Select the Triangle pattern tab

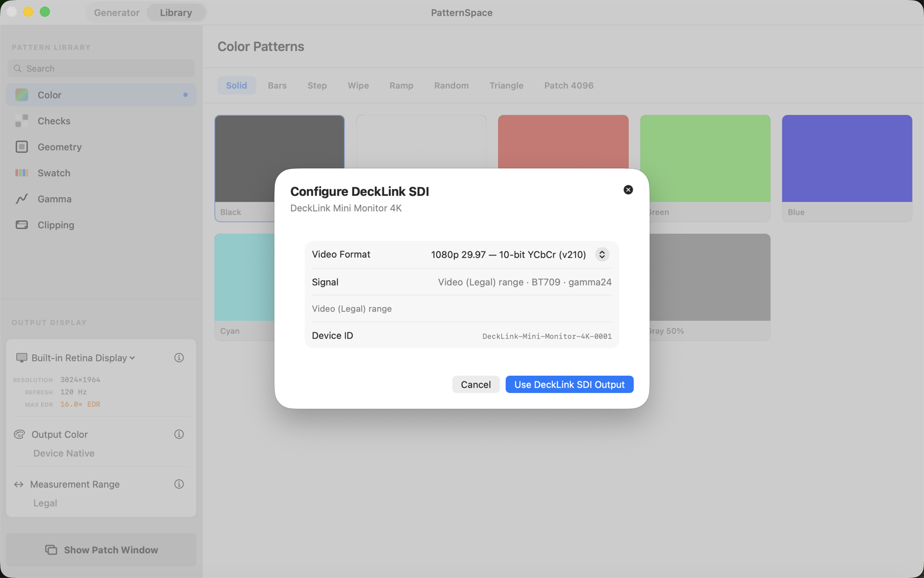click(x=506, y=86)
